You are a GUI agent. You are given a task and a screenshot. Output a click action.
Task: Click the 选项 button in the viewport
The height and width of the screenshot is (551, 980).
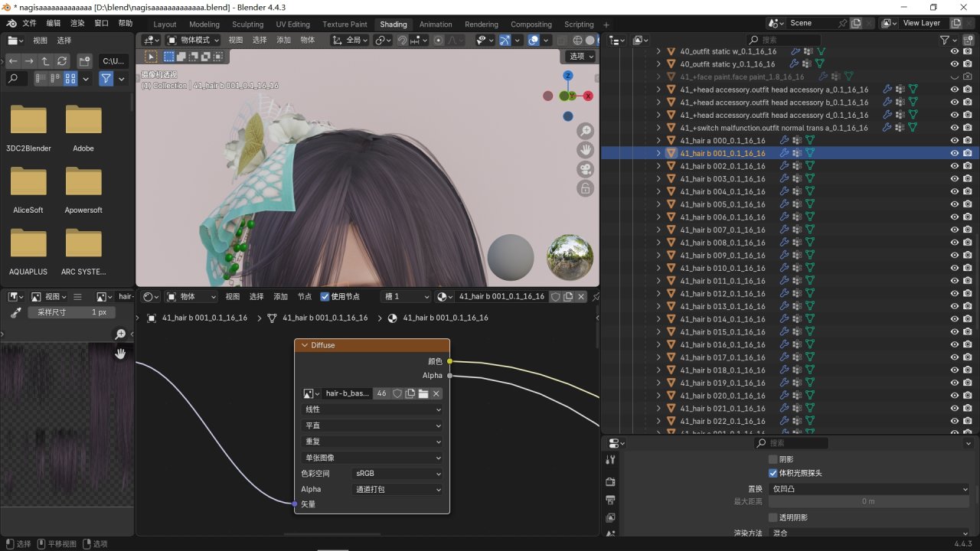point(580,57)
